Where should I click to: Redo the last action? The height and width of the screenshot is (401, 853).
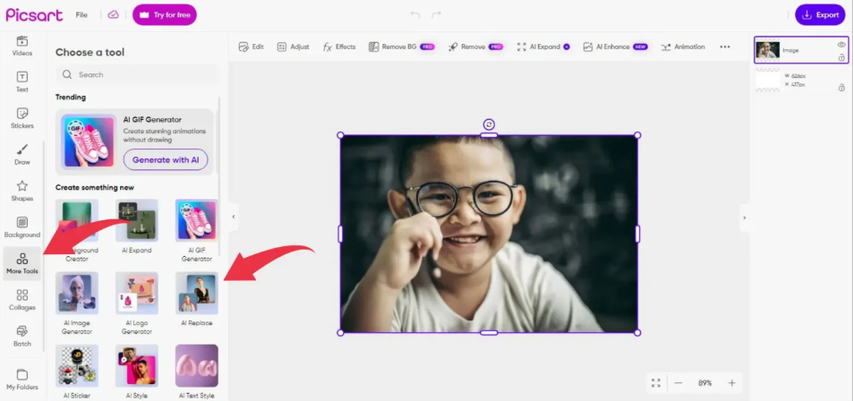[436, 15]
